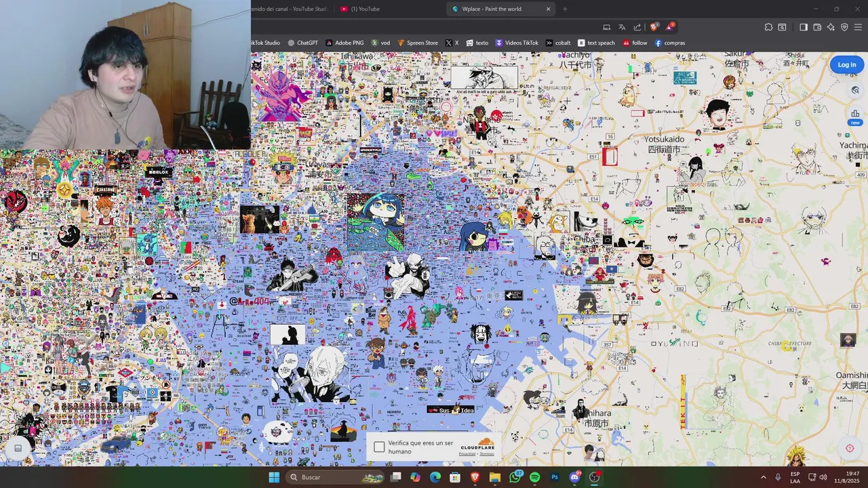This screenshot has height=488, width=868.
Task: Open the compras bookmark
Action: point(670,43)
